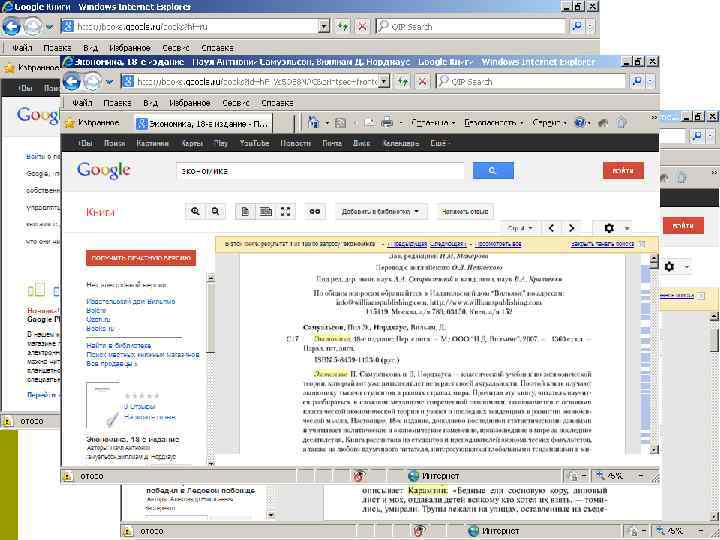Screen dimensions: 720x540
Task: Open address bar dropdown in Экономика window
Action: [x=384, y=81]
